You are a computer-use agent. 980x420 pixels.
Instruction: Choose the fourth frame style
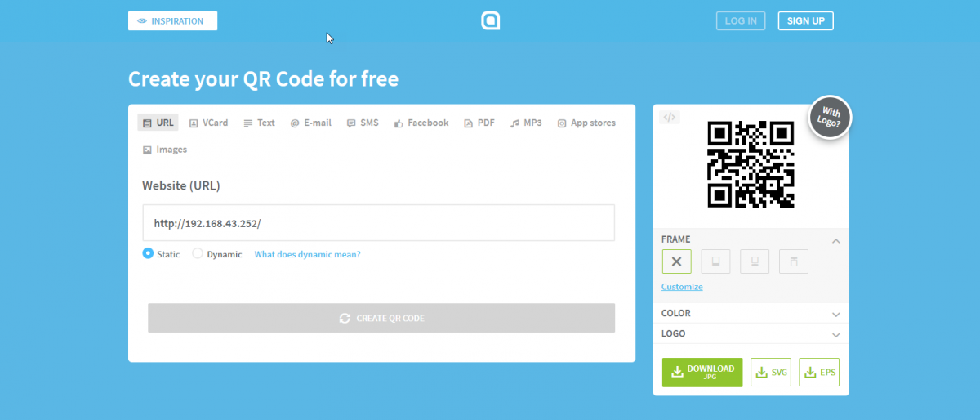pyautogui.click(x=793, y=261)
